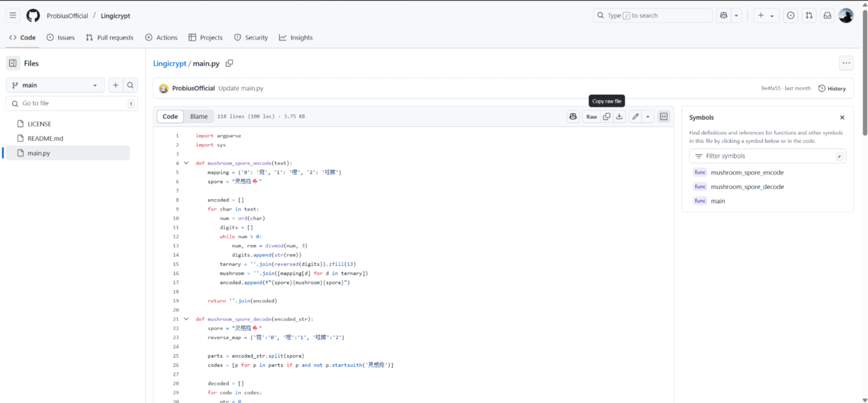Image resolution: width=868 pixels, height=403 pixels.
Task: Switch to the Code tab
Action: [x=23, y=37]
